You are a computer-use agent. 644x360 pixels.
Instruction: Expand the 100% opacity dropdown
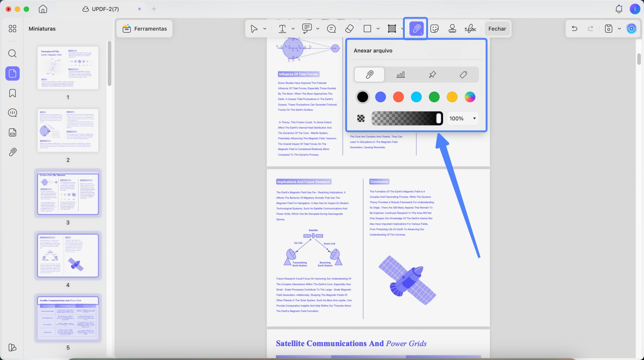463,118
